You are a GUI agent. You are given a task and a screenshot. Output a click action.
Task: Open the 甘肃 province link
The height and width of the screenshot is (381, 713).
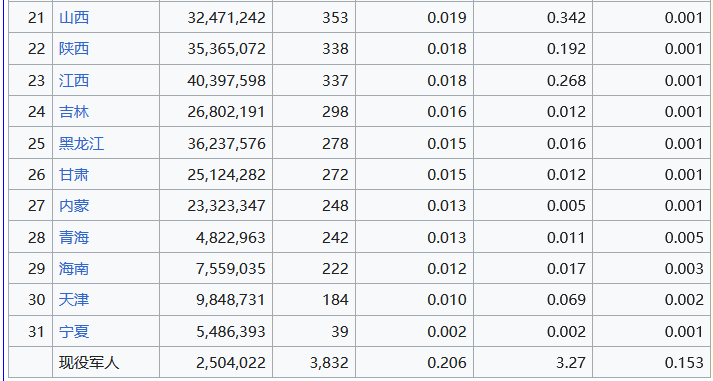(74, 175)
